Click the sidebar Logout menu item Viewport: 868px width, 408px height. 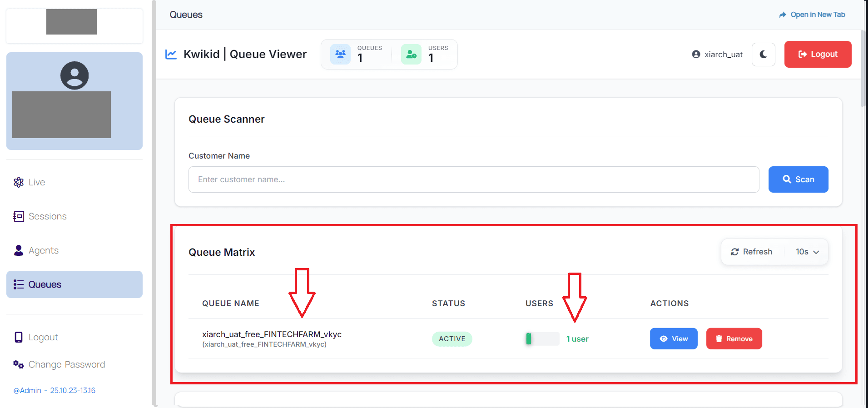click(x=43, y=337)
